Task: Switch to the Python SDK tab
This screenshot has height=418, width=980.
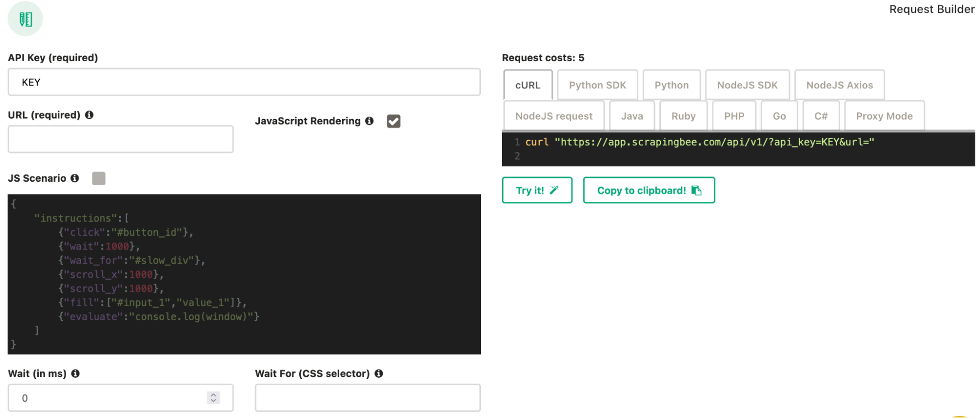Action: coord(597,85)
